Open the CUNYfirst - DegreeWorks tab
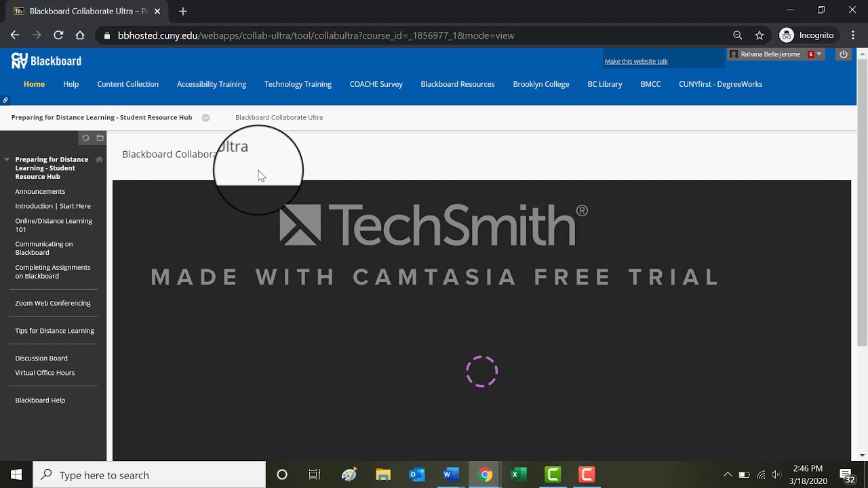The width and height of the screenshot is (868, 488). coord(720,84)
